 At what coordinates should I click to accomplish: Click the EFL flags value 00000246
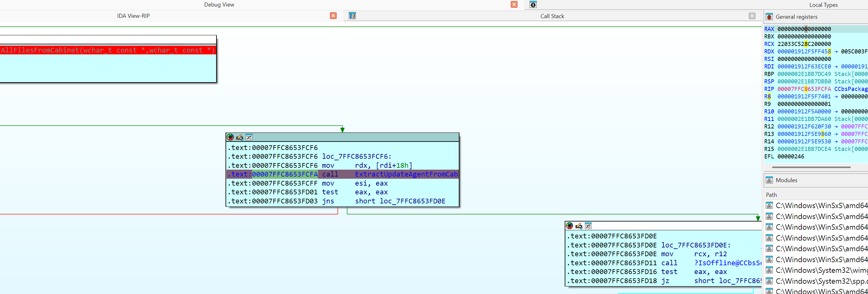791,157
